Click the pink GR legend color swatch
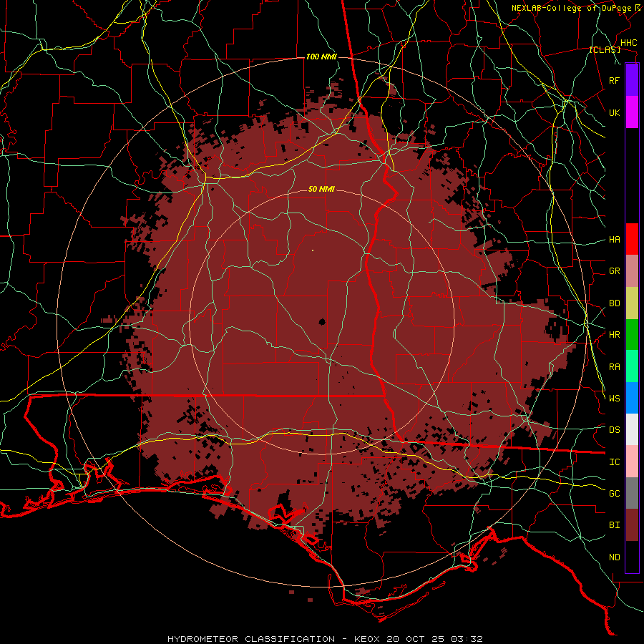 [632, 270]
